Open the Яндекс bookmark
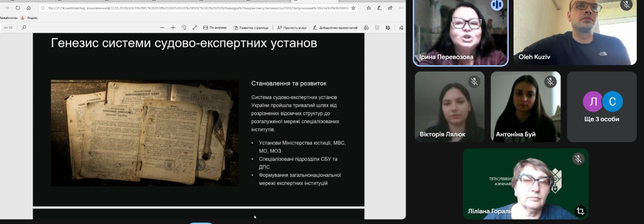644x224 pixels. coord(29,18)
